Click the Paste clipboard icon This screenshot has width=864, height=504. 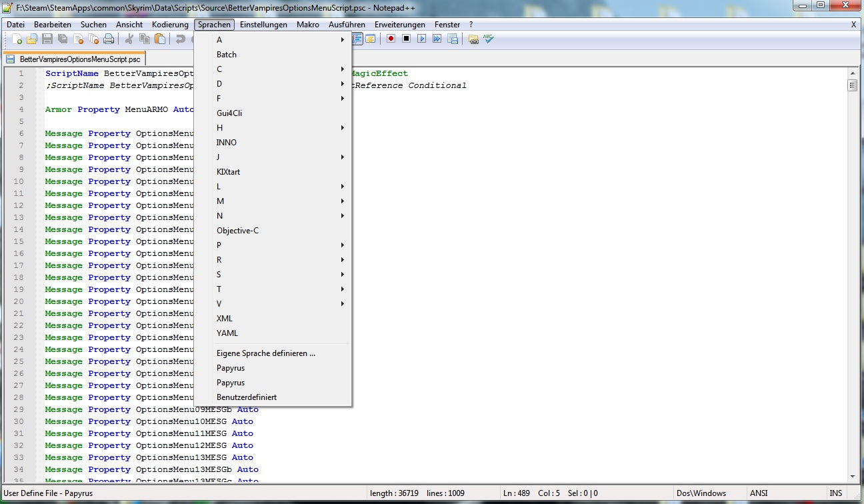pyautogui.click(x=160, y=39)
